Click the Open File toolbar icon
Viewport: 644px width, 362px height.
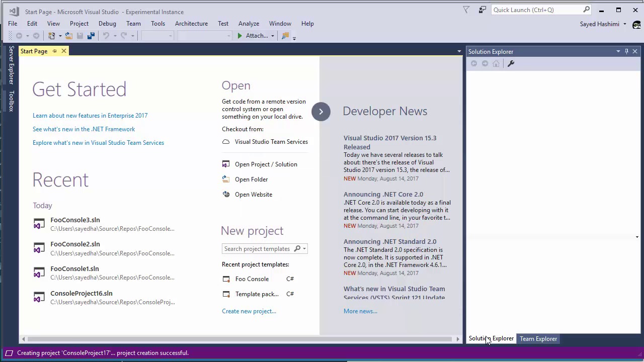click(x=69, y=36)
